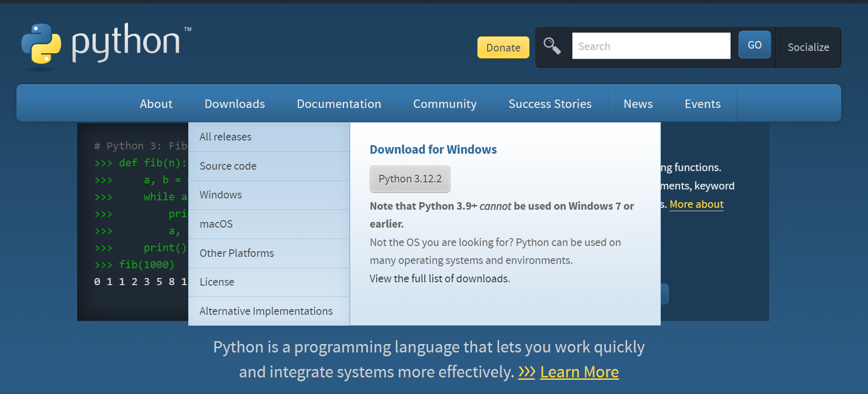The image size is (868, 394).
Task: Click the Learn More link
Action: pos(580,372)
